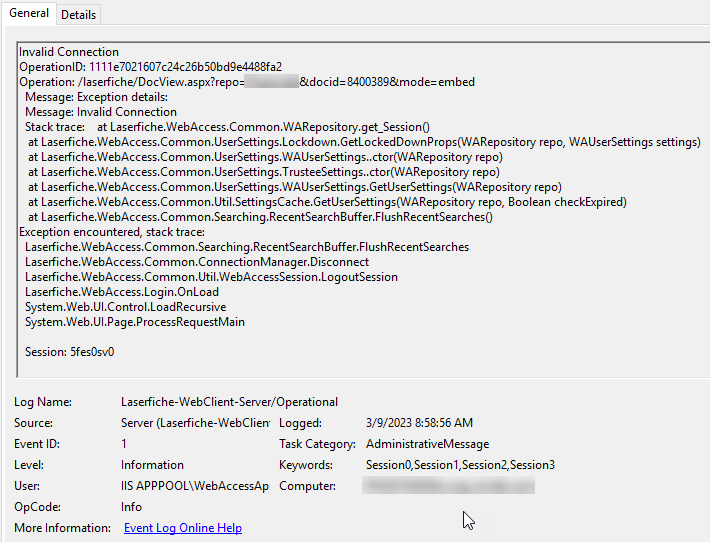Click the blurred Computer name value

(x=448, y=485)
